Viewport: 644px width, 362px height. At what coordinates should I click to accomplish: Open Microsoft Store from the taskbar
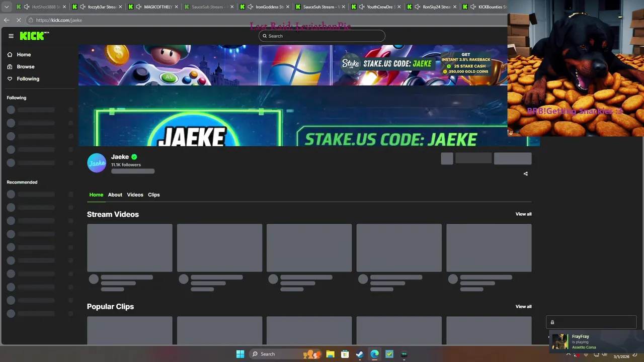(345, 354)
